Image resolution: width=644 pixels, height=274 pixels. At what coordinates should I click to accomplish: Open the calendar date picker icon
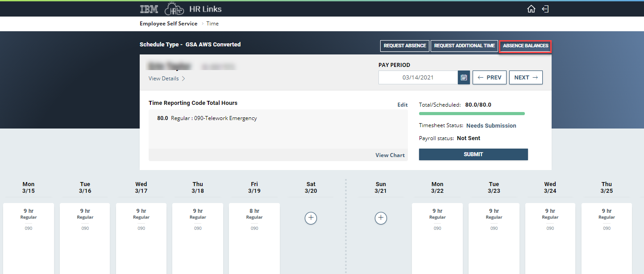[x=464, y=77]
